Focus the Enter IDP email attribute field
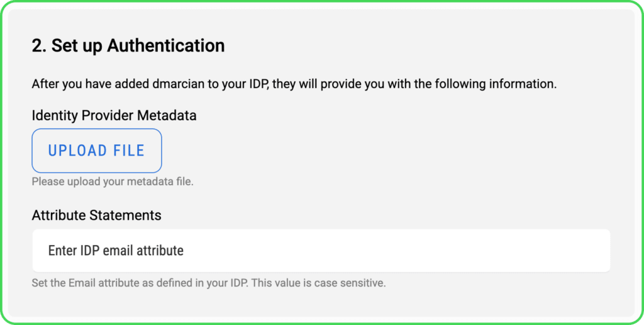The height and width of the screenshot is (325, 644). (x=321, y=251)
